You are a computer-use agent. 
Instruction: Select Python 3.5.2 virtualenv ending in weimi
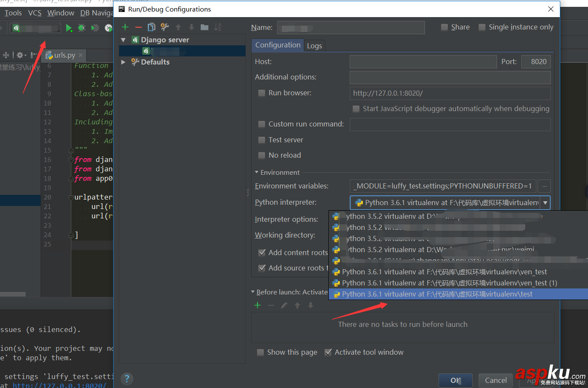click(x=458, y=250)
